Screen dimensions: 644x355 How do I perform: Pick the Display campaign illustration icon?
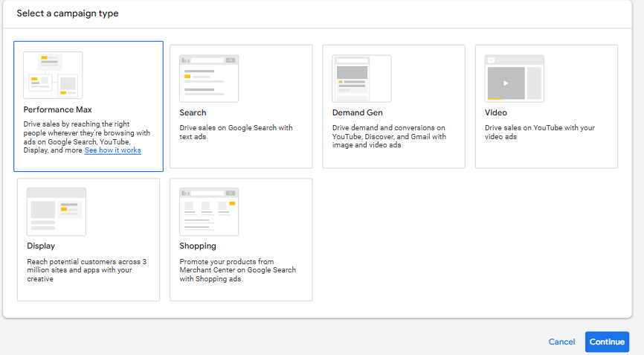tap(57, 212)
